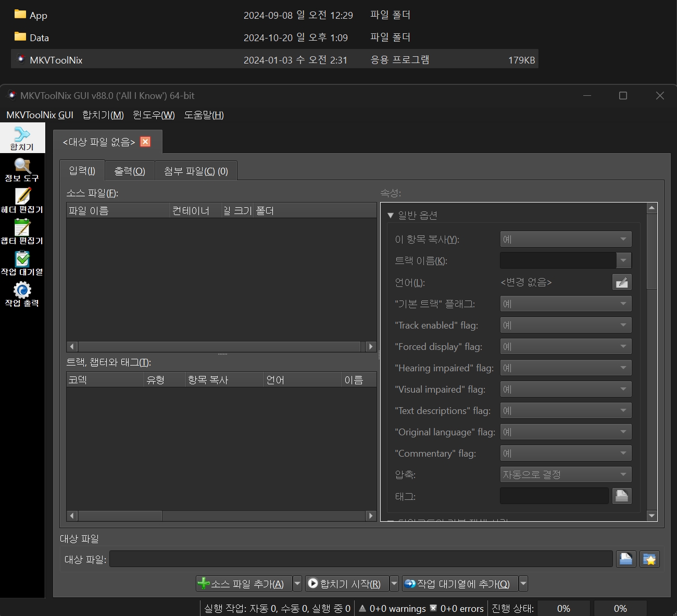Browse for destination file icon
Image resolution: width=677 pixels, height=616 pixels.
[x=626, y=559]
